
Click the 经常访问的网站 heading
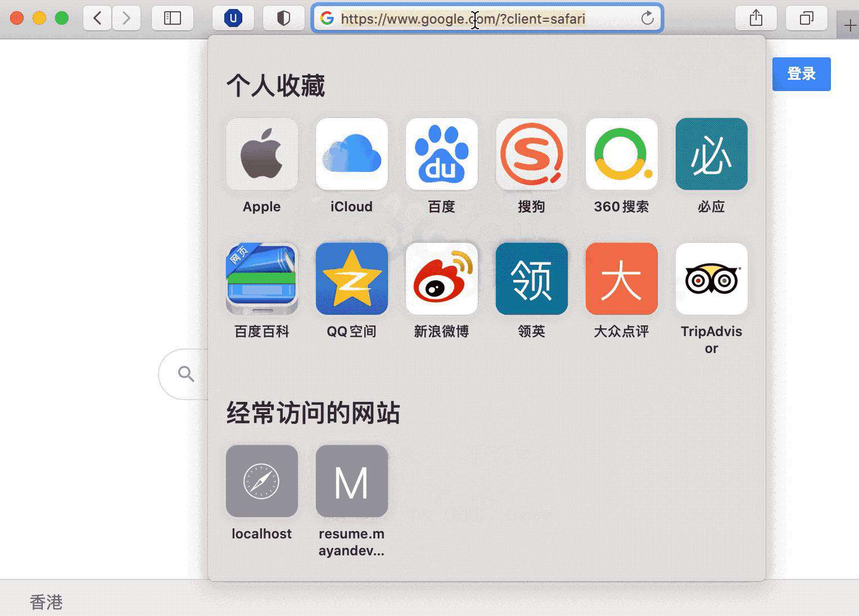coord(313,413)
